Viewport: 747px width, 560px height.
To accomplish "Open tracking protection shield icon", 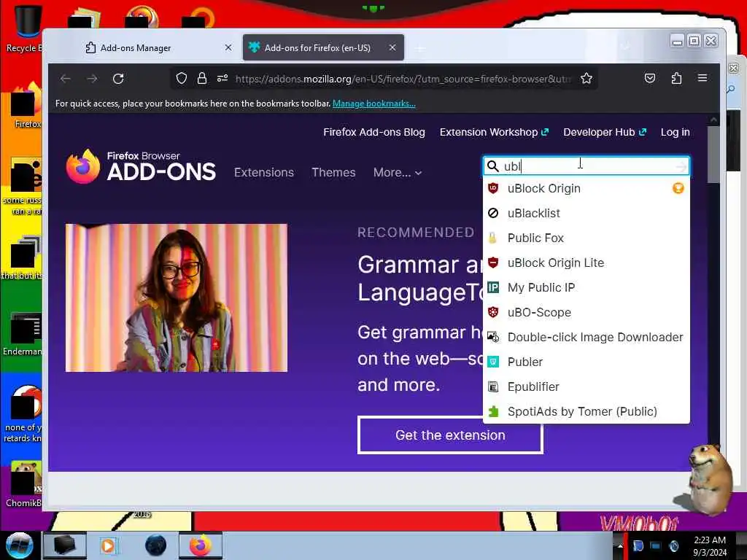I will [182, 79].
